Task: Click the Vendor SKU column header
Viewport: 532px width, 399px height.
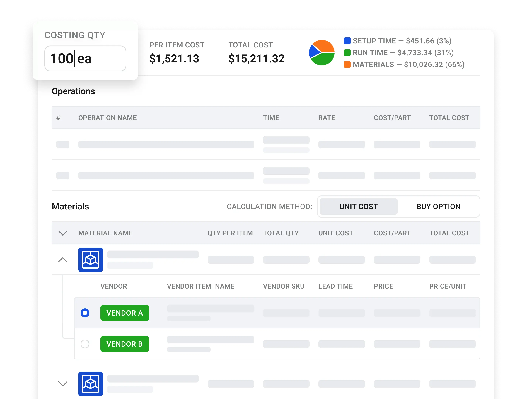Action: pos(284,286)
